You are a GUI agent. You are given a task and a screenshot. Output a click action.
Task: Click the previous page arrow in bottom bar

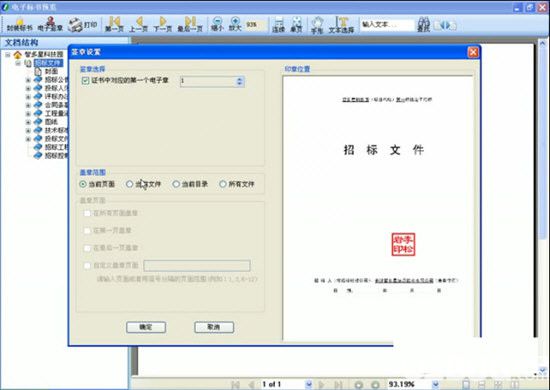pos(251,385)
